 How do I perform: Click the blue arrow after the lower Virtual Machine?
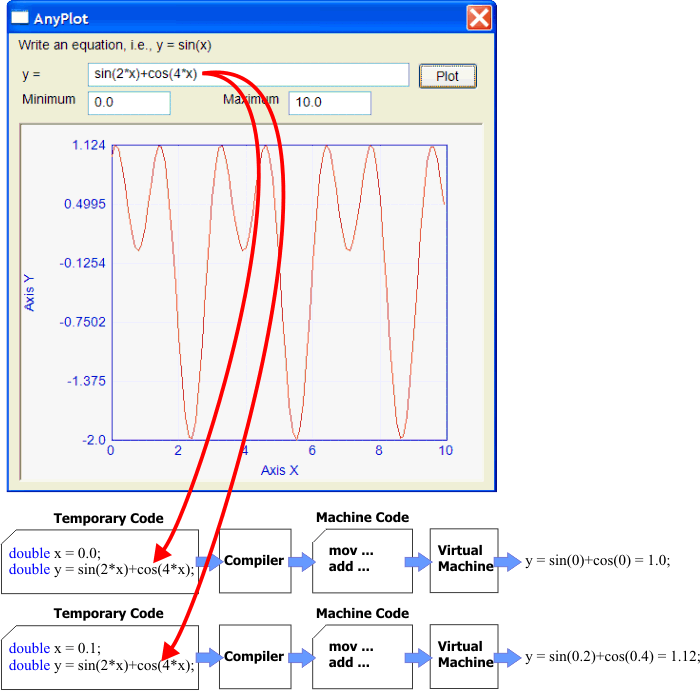(x=508, y=657)
